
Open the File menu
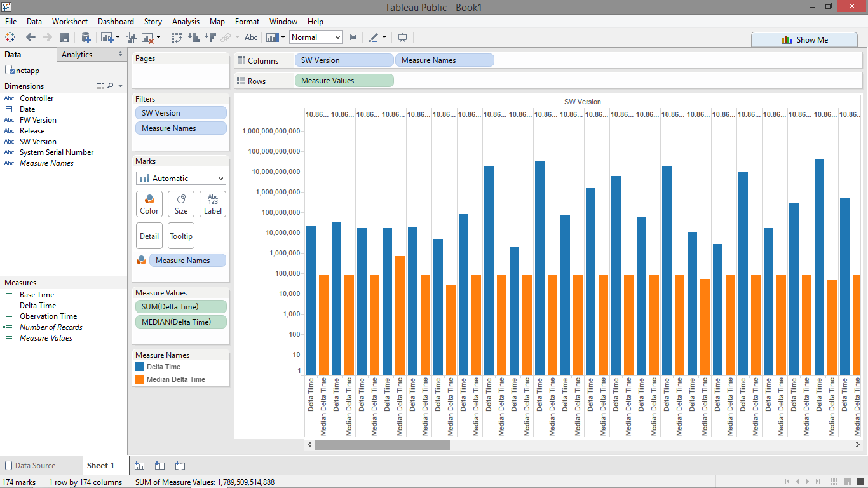pyautogui.click(x=11, y=21)
